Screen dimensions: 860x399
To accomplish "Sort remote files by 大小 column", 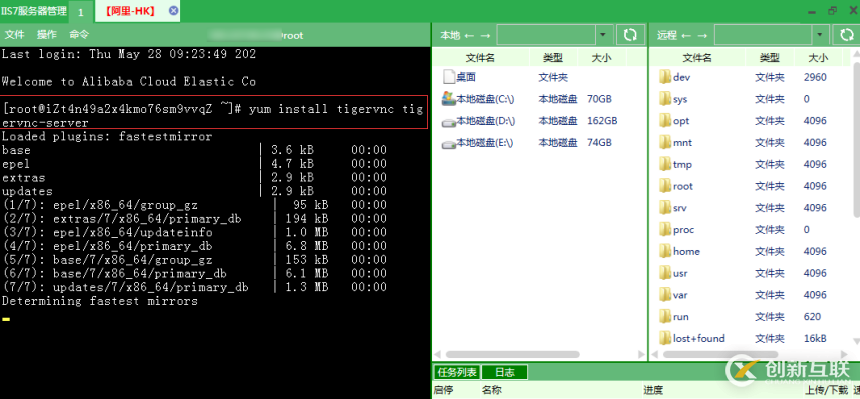I will pyautogui.click(x=819, y=57).
